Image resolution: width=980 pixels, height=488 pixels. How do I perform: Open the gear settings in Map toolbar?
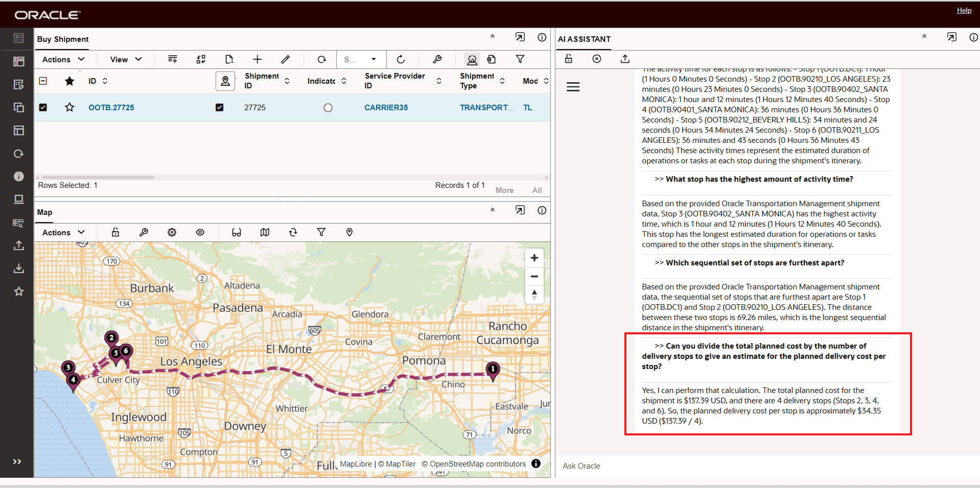point(172,232)
